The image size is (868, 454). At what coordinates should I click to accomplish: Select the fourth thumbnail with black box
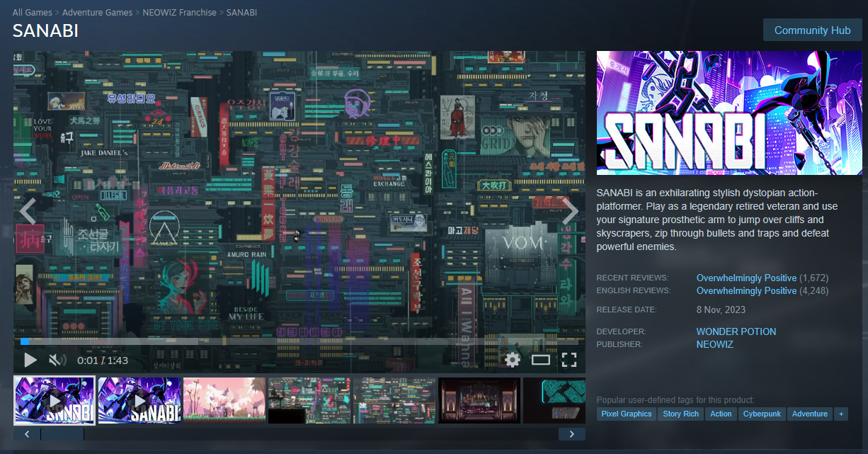(x=309, y=400)
